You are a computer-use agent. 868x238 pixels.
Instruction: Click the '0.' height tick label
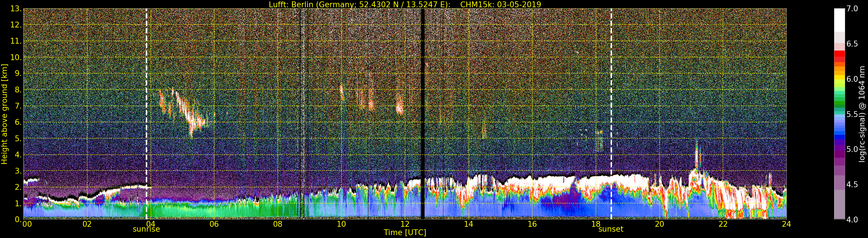[x=18, y=219]
